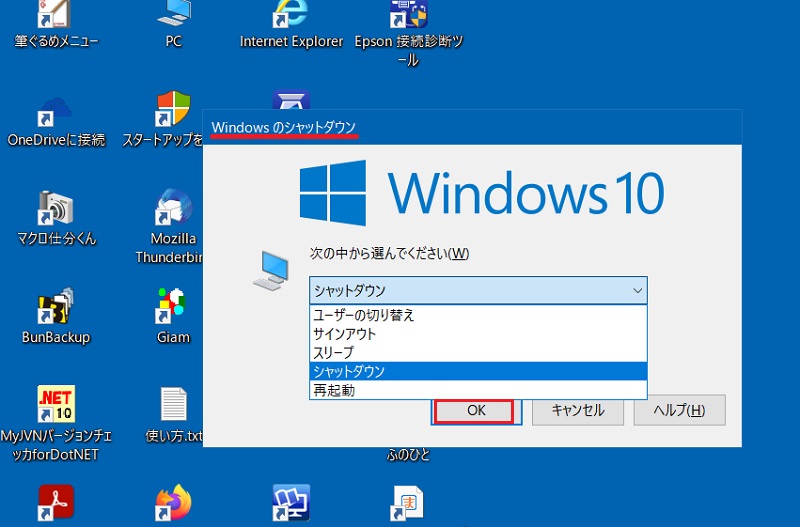Confirm with the OK button
The image size is (800, 527).
[476, 411]
